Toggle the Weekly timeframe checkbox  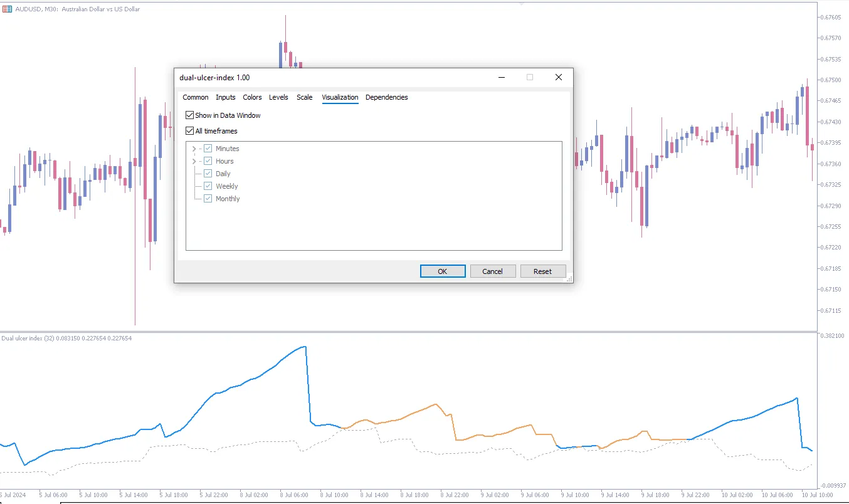(208, 186)
